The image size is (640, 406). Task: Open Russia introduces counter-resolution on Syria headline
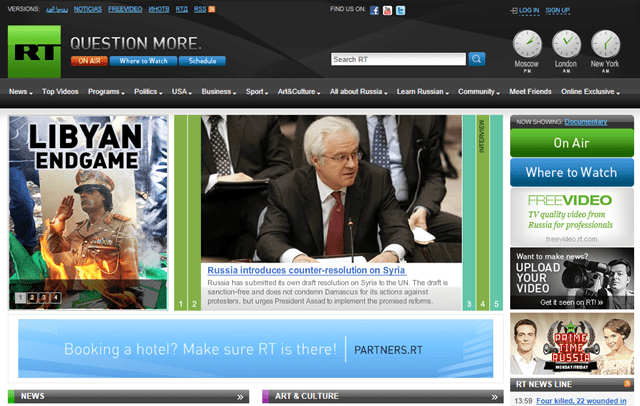tap(306, 270)
